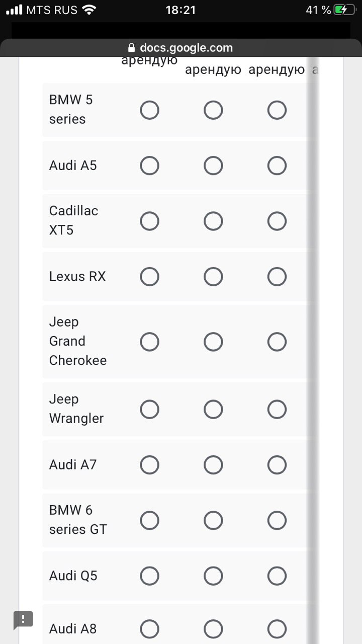This screenshot has width=362, height=644.
Task: Select third radio option for BMW 5 series
Action: [277, 110]
